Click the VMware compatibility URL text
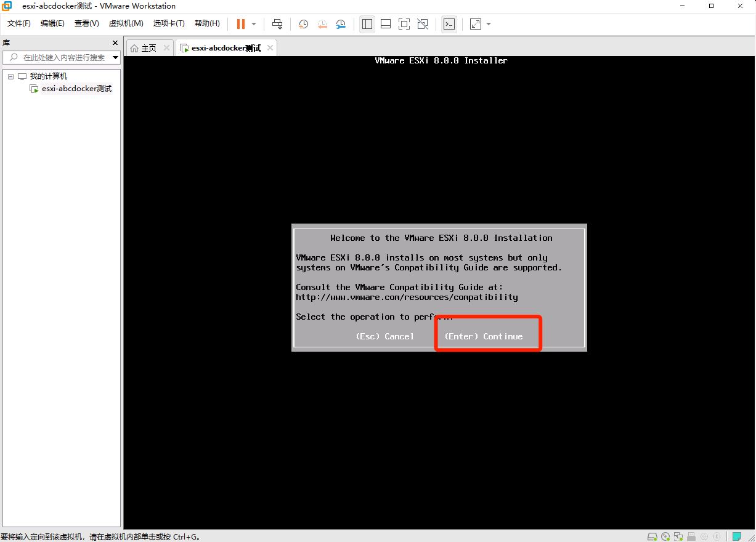The width and height of the screenshot is (756, 542). point(407,297)
